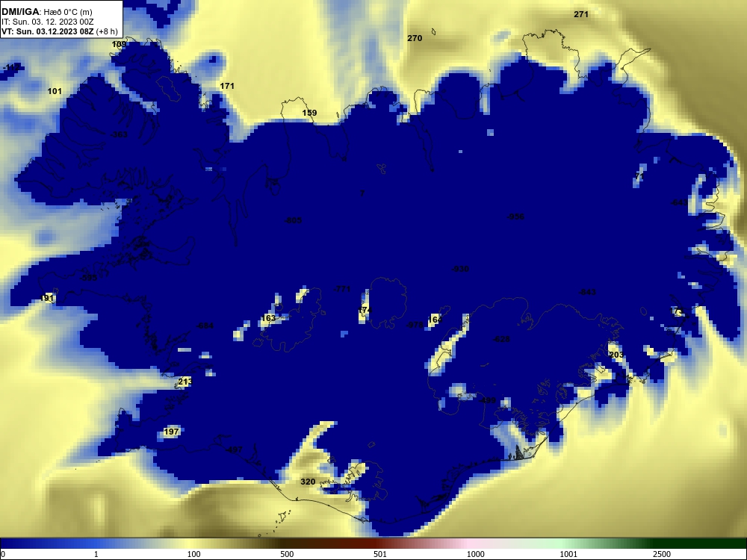Select the "213" value label
Image resolution: width=747 pixels, height=560 pixels.
tap(185, 382)
